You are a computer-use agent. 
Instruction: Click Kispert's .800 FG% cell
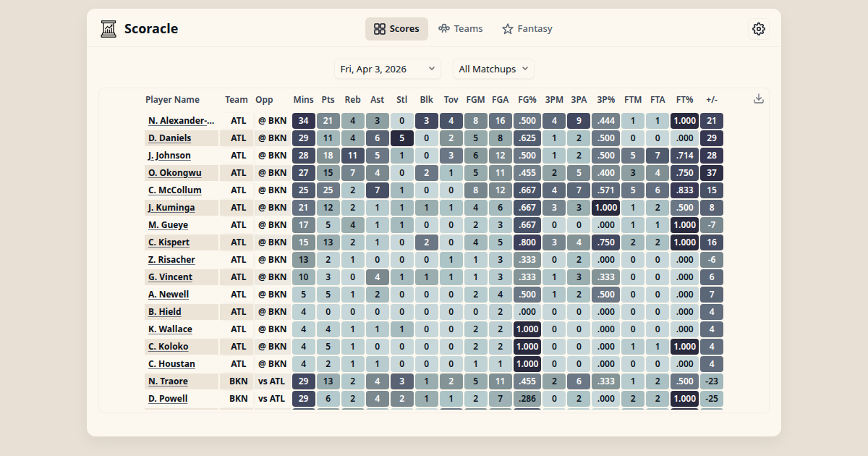pyautogui.click(x=527, y=242)
